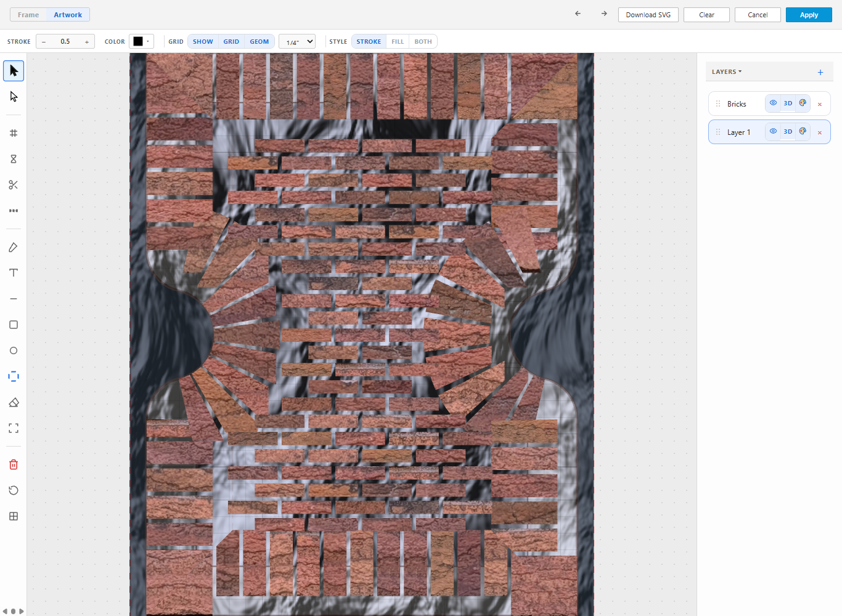
Task: Click the Clear button
Action: coord(706,15)
